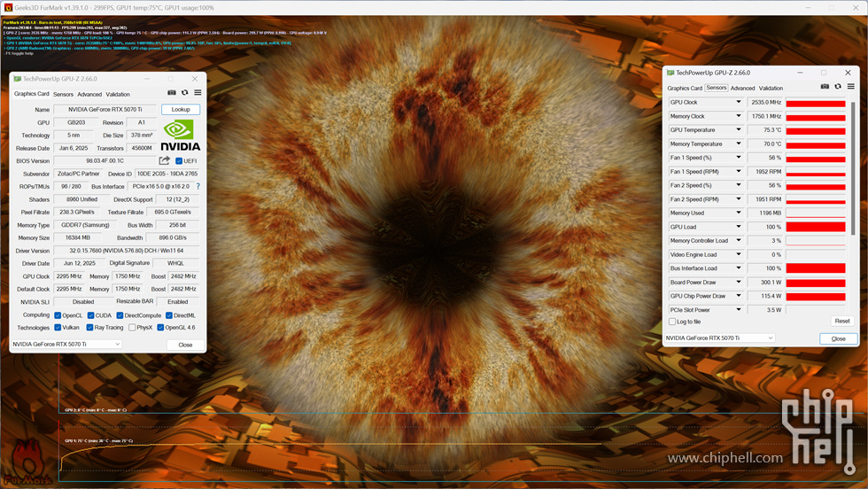Toggle Vulkan checkbox
Image resolution: width=868 pixels, height=489 pixels.
[58, 328]
